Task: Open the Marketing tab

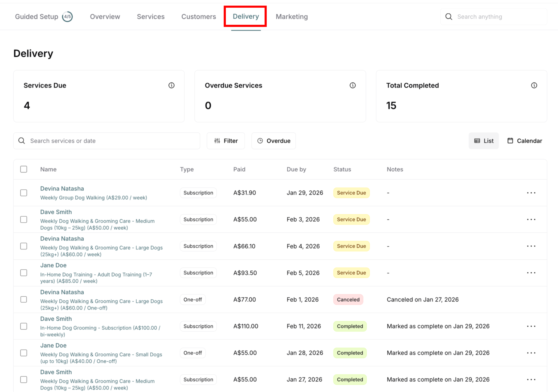Action: coord(292,17)
